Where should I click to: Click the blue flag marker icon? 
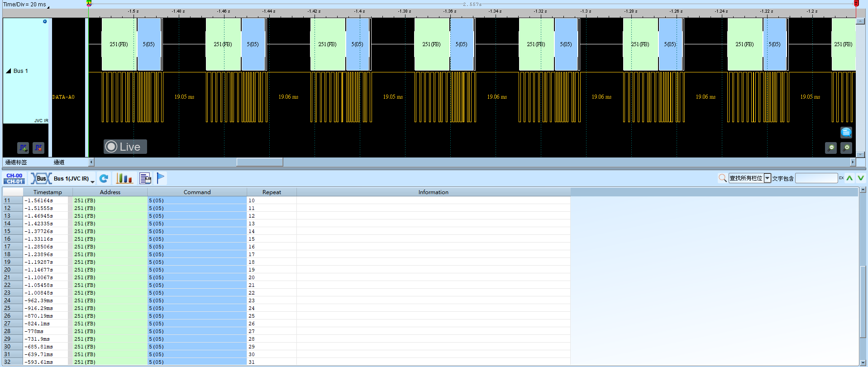click(x=161, y=178)
